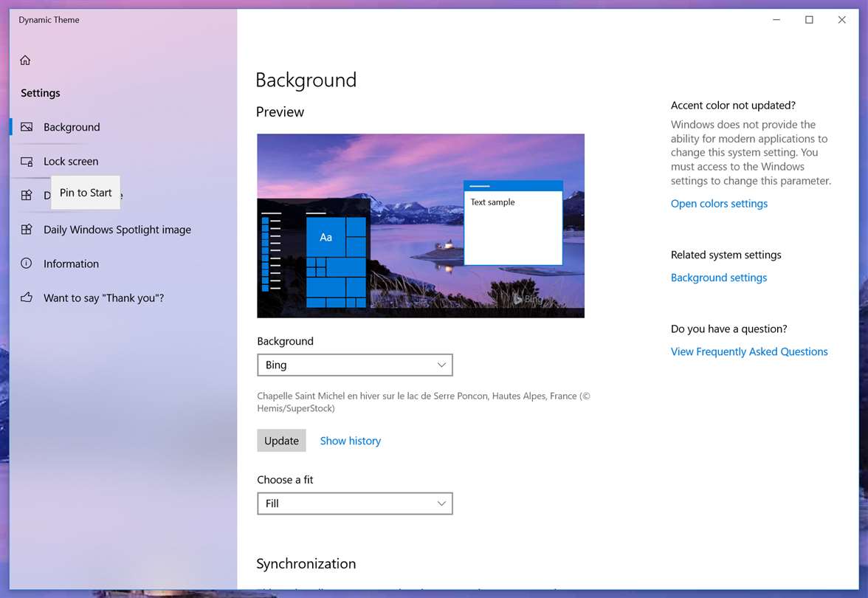This screenshot has height=598, width=868.
Task: Expand the Choose a fit dropdown showing Fill
Action: [x=355, y=504]
